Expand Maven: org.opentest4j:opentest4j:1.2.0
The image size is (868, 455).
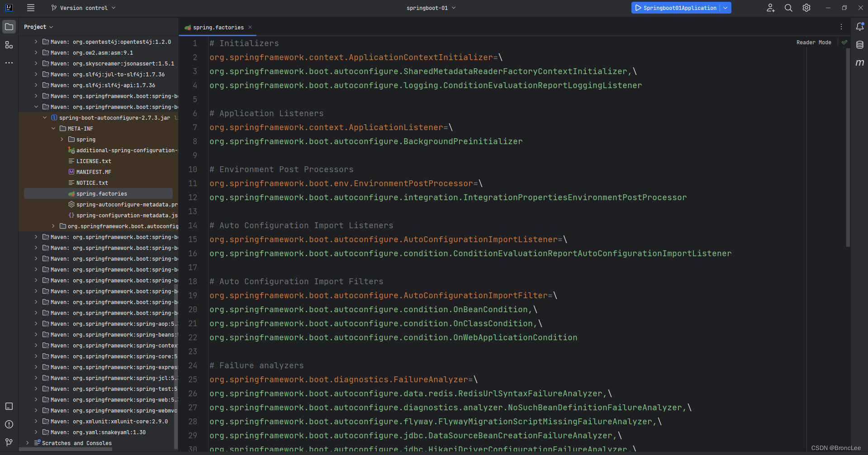36,42
